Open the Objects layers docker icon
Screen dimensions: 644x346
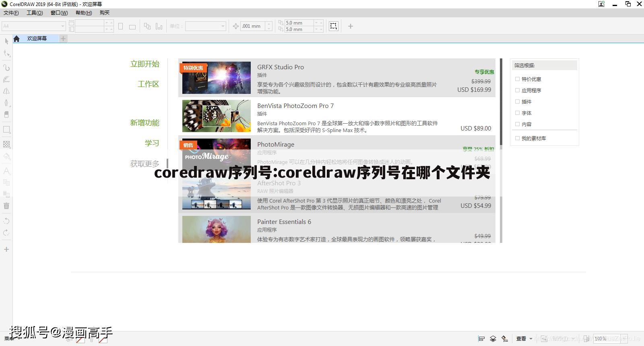[x=493, y=339]
